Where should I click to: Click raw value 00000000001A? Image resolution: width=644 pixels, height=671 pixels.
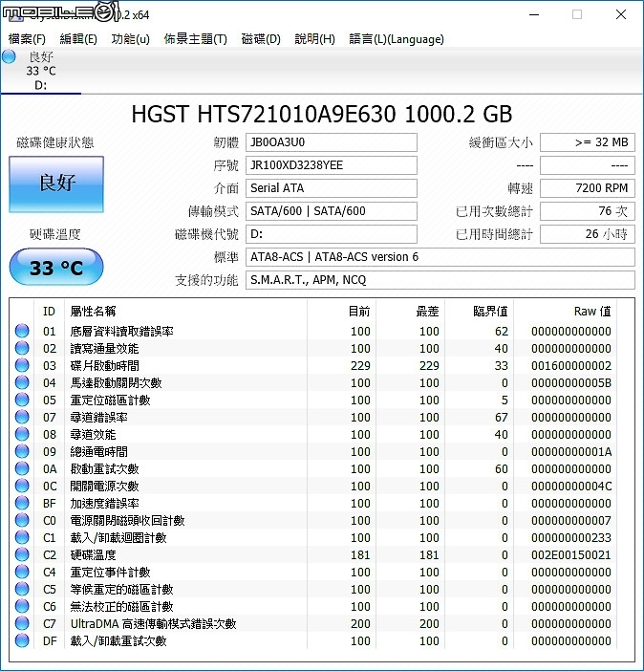point(571,451)
